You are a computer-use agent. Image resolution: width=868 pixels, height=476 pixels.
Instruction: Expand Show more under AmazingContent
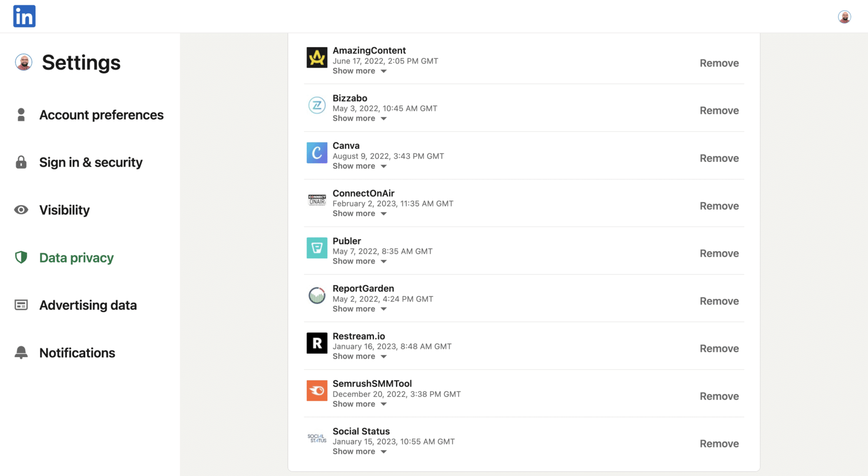[x=359, y=71]
